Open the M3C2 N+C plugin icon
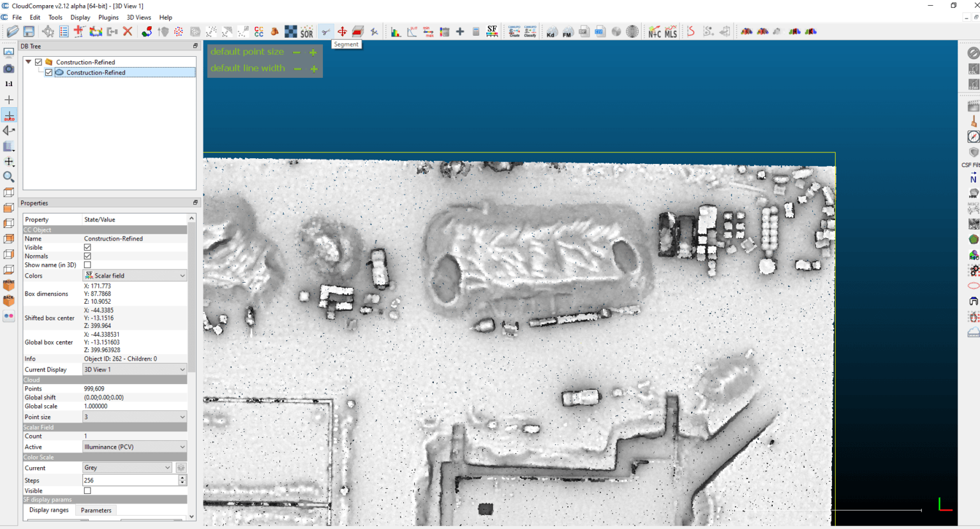This screenshot has width=980, height=529. click(x=654, y=32)
